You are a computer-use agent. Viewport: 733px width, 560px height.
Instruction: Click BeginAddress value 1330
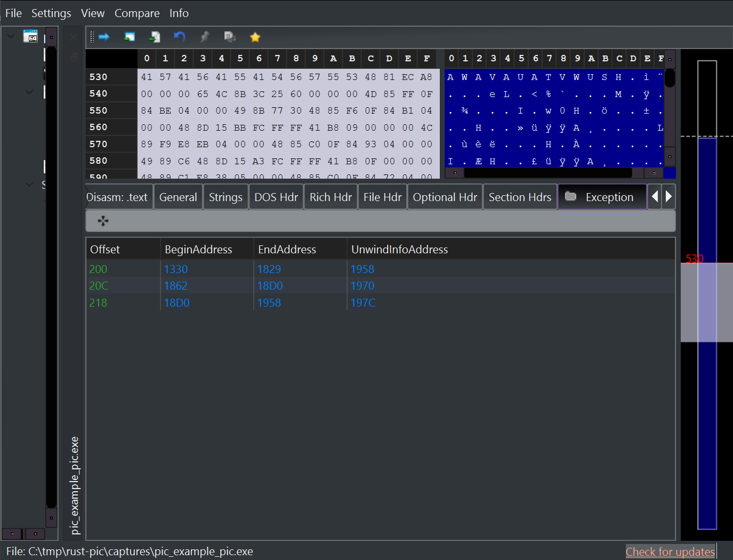(176, 269)
